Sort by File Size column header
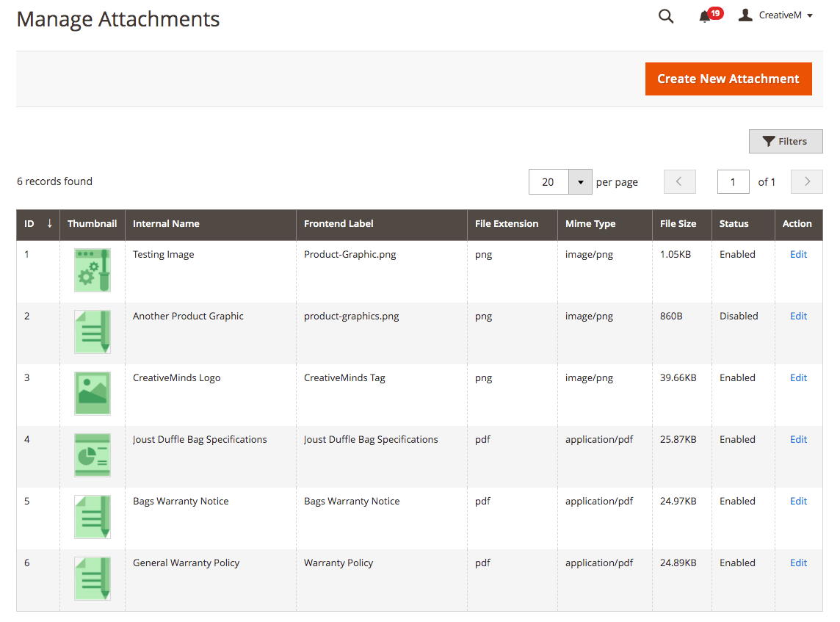This screenshot has height=622, width=840. click(x=678, y=224)
